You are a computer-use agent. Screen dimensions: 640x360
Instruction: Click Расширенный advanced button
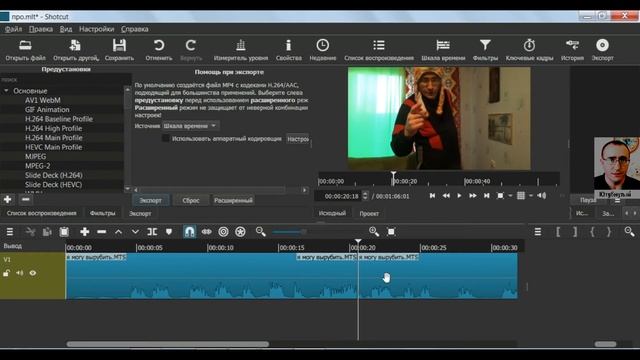pyautogui.click(x=233, y=200)
